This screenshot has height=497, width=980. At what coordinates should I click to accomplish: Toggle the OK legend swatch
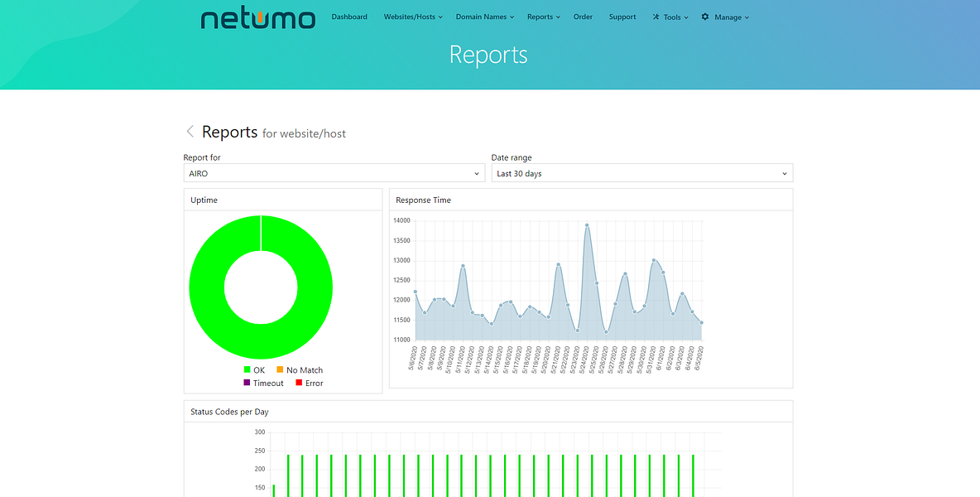click(247, 369)
